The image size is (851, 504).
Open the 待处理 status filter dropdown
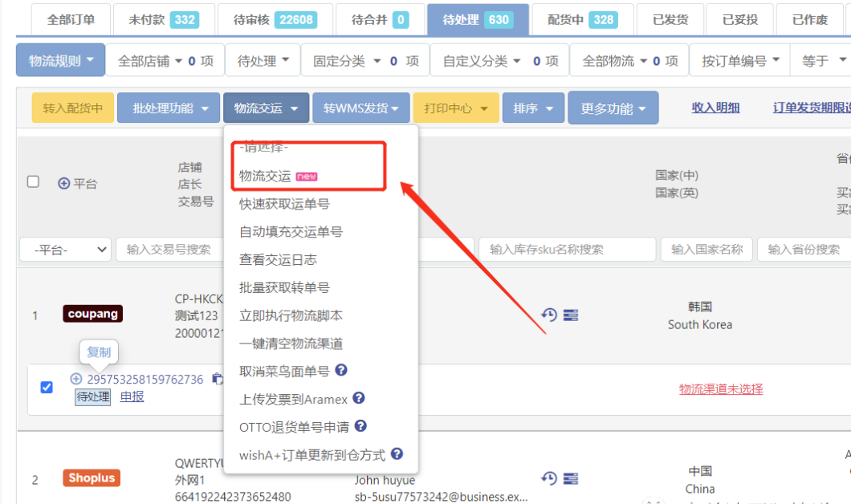point(263,61)
